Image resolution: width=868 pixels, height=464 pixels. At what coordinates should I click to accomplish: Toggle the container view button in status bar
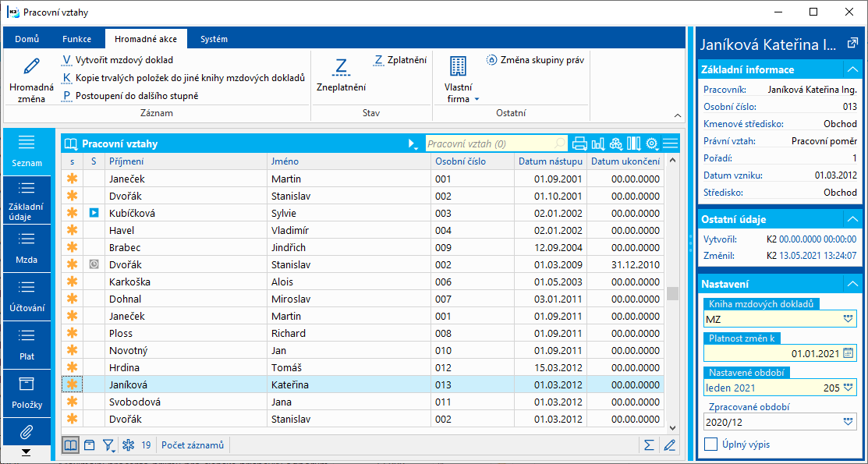click(x=90, y=445)
